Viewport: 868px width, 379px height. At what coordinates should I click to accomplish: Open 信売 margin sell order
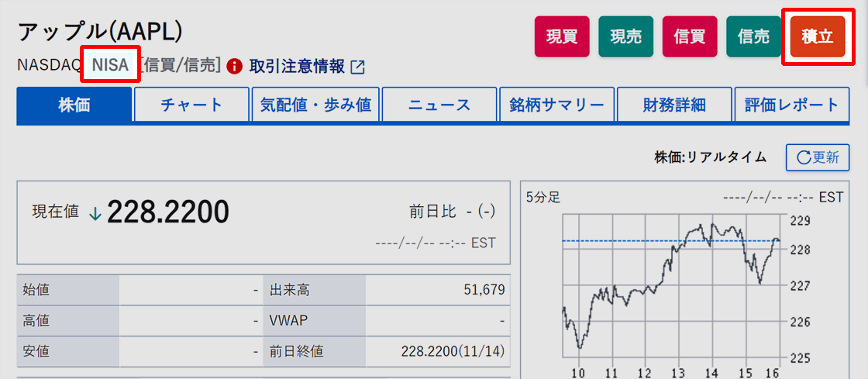point(753,36)
